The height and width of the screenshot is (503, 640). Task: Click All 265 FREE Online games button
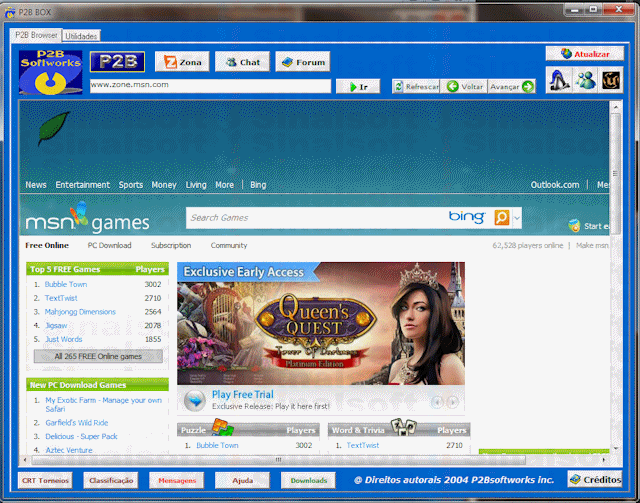click(98, 356)
